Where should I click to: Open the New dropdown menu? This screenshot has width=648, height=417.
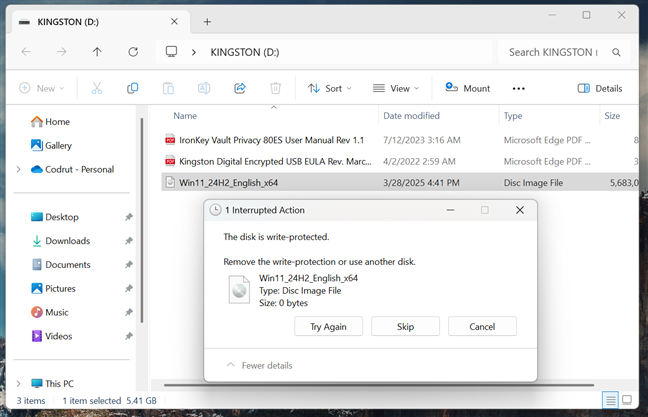(x=42, y=88)
